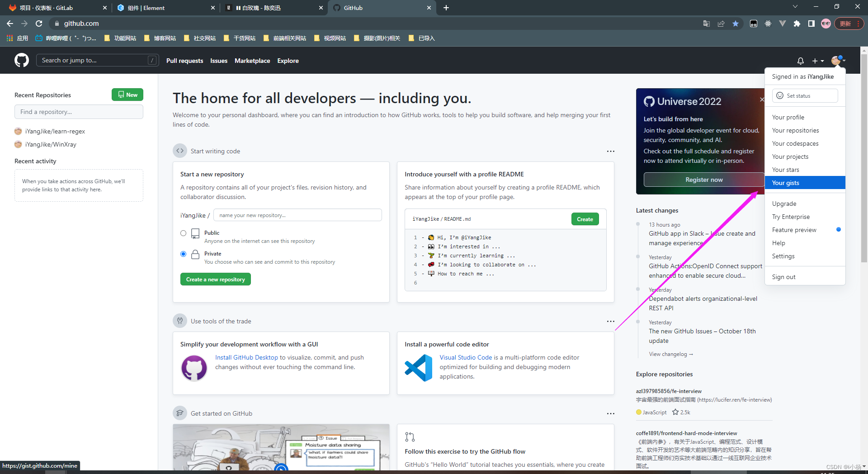Open Issues in the header
Image resolution: width=868 pixels, height=474 pixels.
(x=219, y=61)
